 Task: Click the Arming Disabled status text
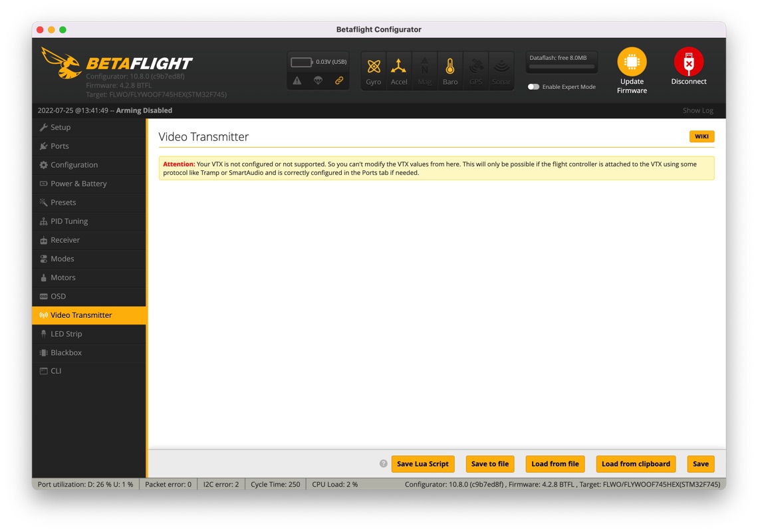pyautogui.click(x=144, y=110)
